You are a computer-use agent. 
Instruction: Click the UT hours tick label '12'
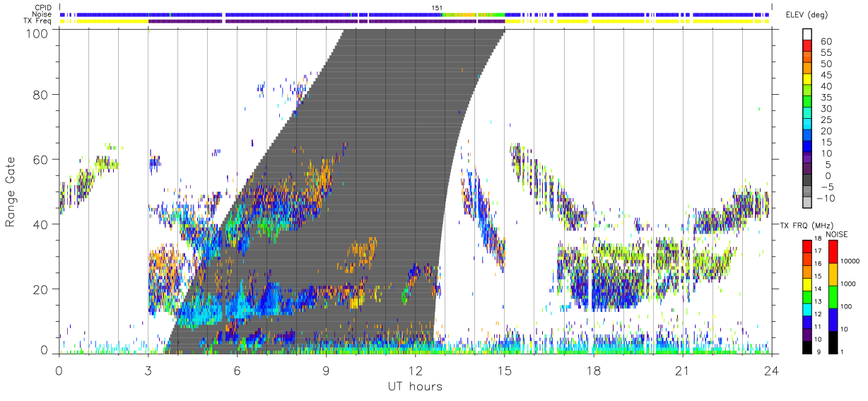click(415, 371)
